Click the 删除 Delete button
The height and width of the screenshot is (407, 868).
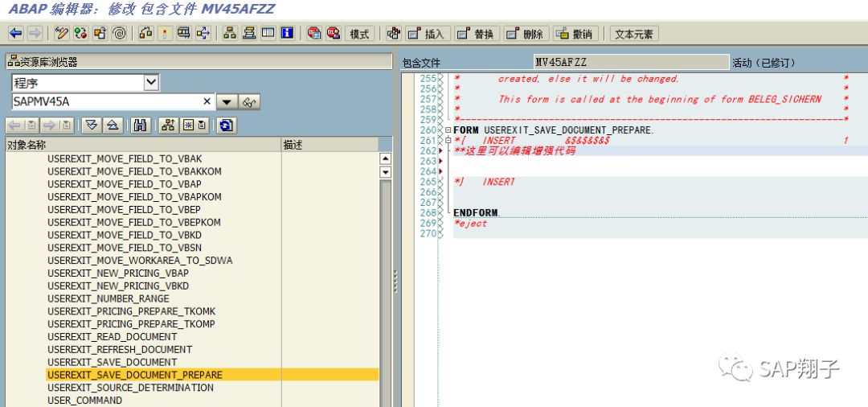click(x=526, y=34)
